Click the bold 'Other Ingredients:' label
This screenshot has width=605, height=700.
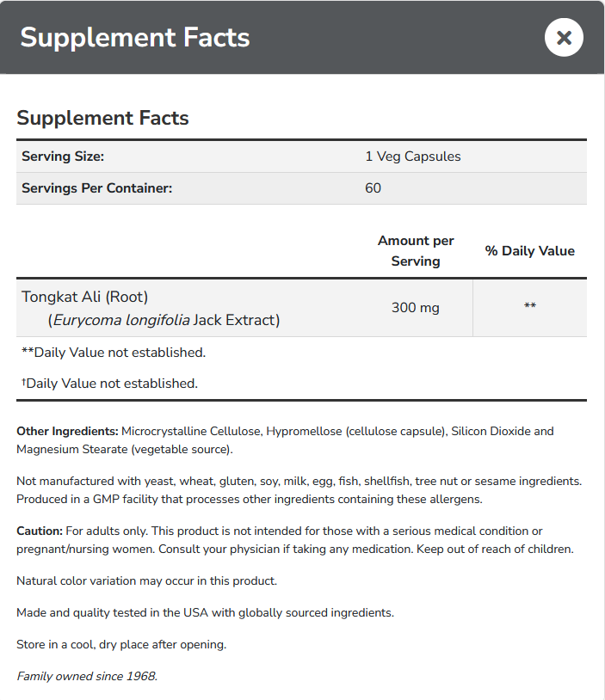tap(67, 431)
